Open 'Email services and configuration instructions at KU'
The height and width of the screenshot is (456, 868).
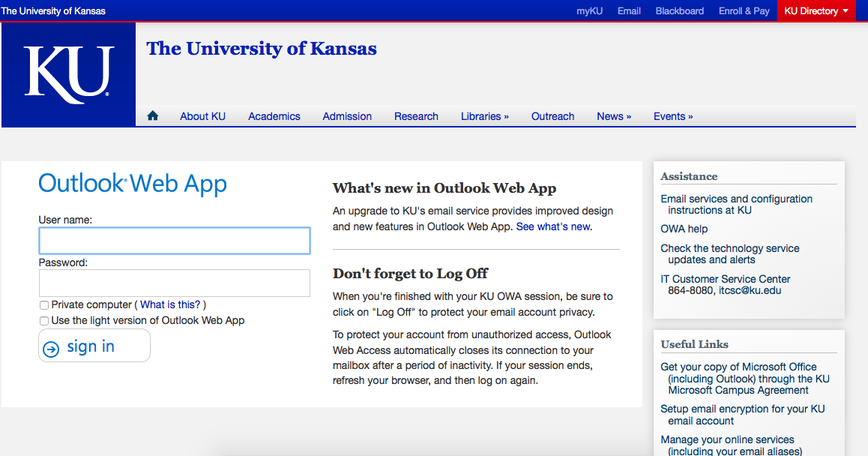pos(736,205)
